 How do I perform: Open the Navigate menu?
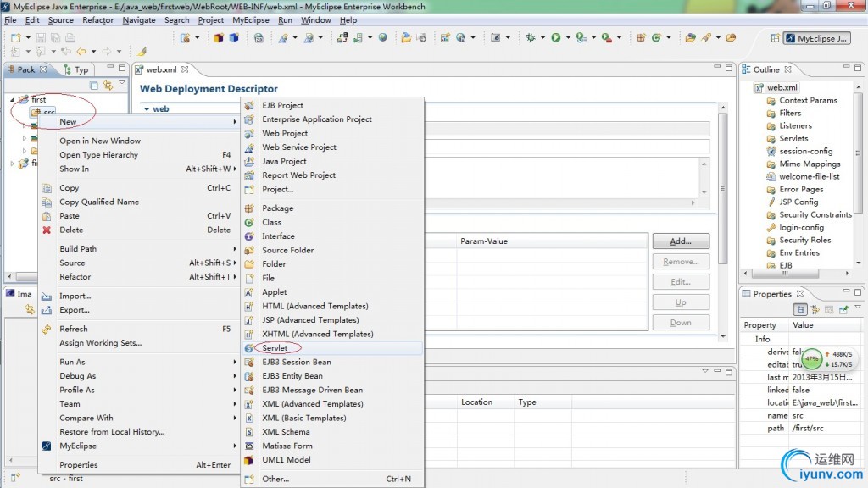(x=139, y=20)
